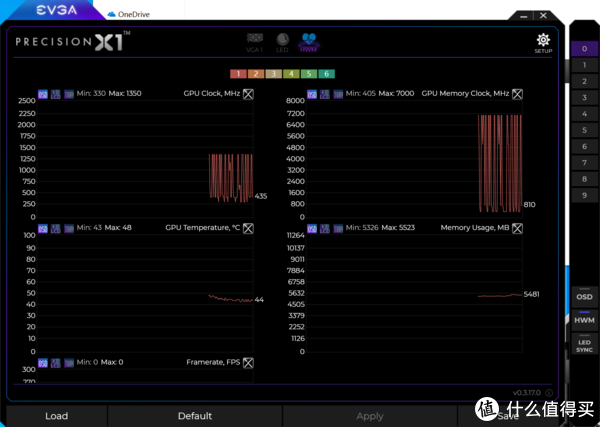Select red color swatch 1
Viewport: 600px width, 427px height.
[x=238, y=74]
